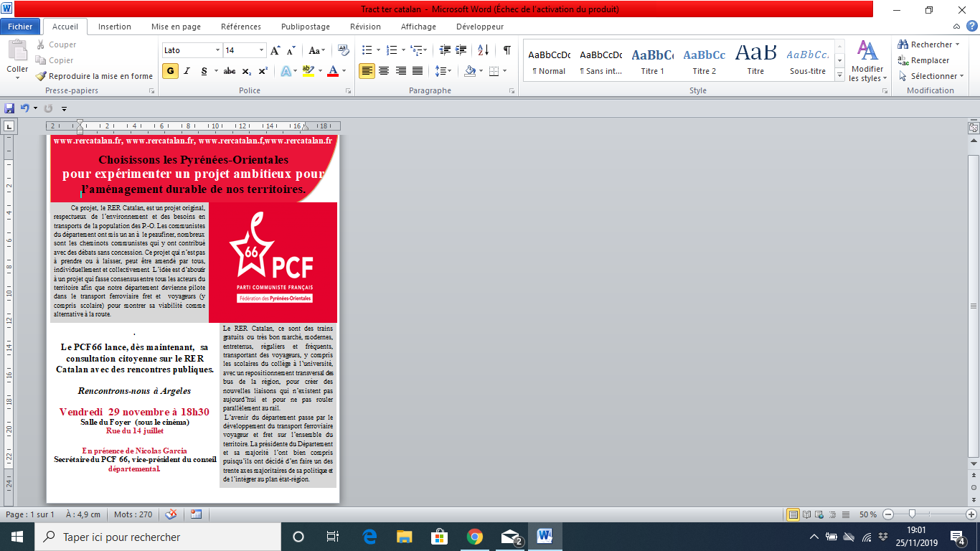This screenshot has width=980, height=551.
Task: Expand font color dropdown arrow
Action: coord(344,71)
